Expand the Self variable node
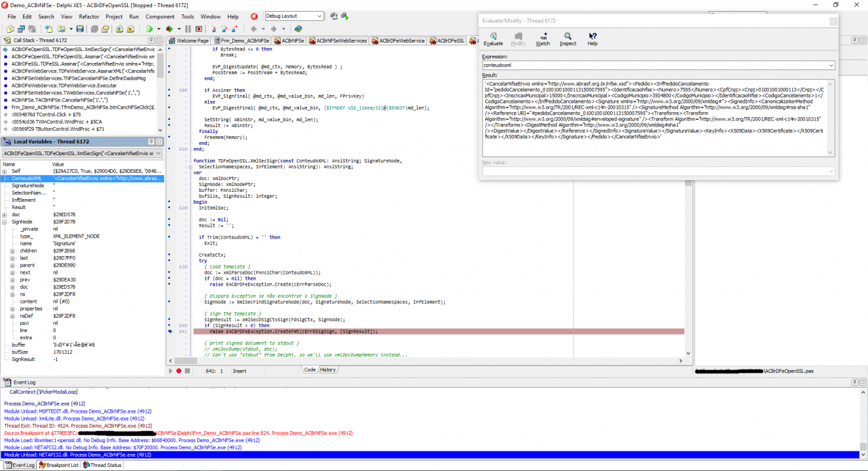Viewport: 868px width, 471px height. 5,171
